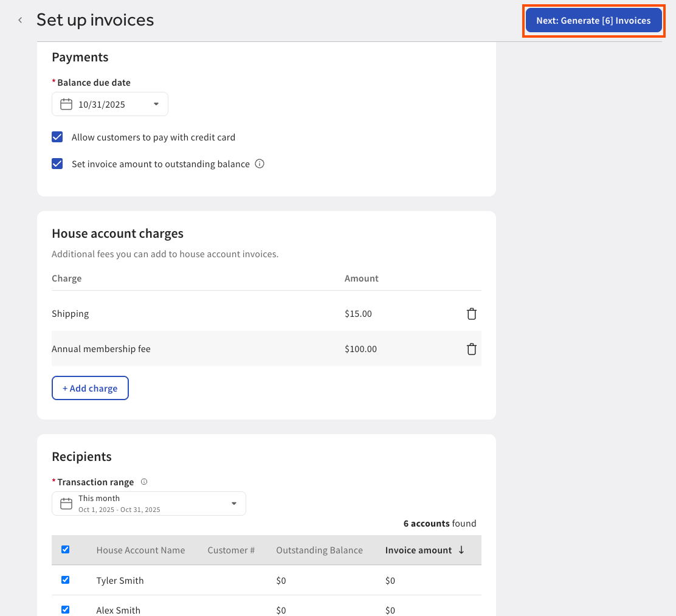Expand the This month transaction range dropdown
This screenshot has width=676, height=616.
pyautogui.click(x=233, y=503)
